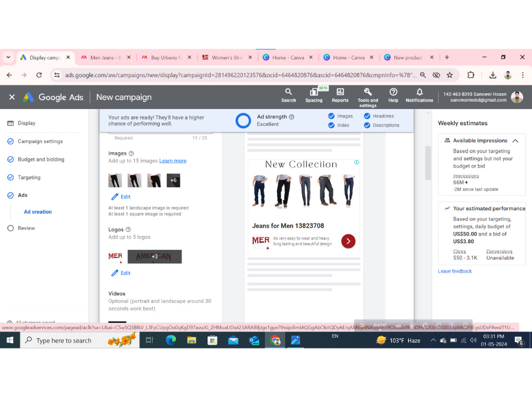Close the New campaign editor X
Viewport: 532px width, 399px height.
coord(12,97)
